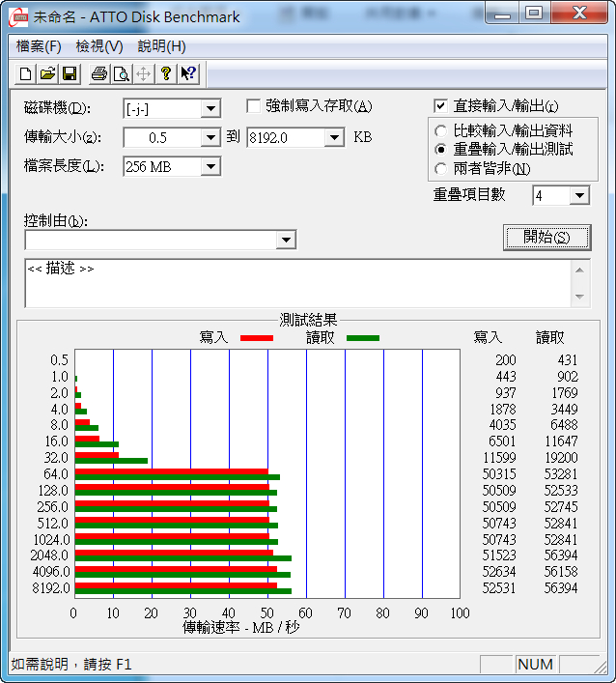Print results using the printer icon

[x=98, y=73]
